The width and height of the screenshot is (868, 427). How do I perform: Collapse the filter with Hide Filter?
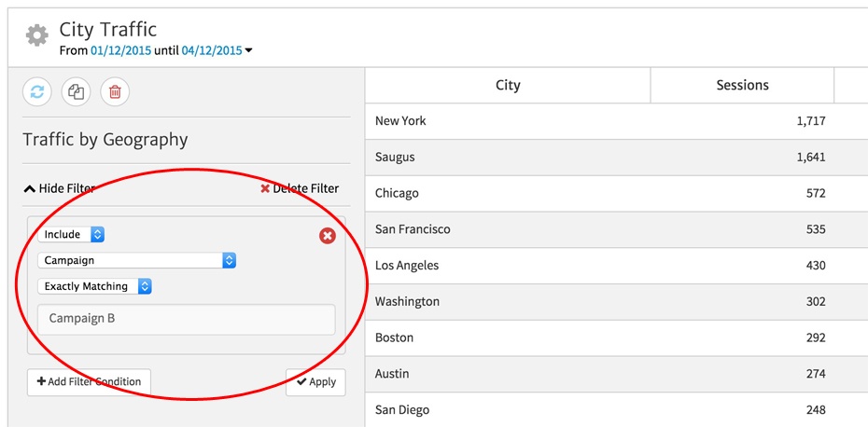[59, 188]
